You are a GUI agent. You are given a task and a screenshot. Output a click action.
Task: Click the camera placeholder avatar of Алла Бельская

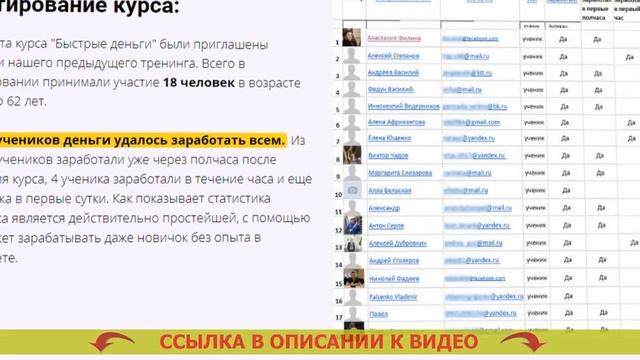(x=353, y=191)
